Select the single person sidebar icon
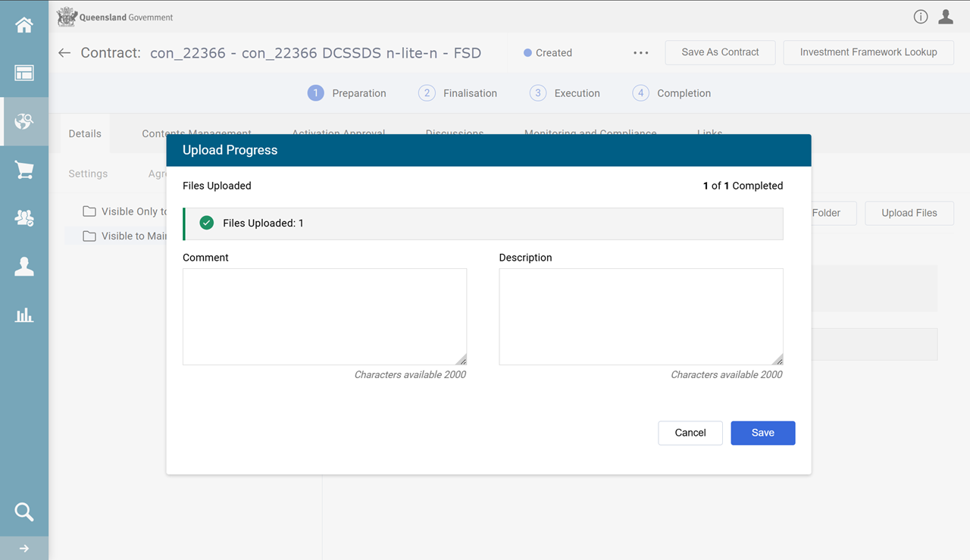Screen dimensions: 970x560 [24, 267]
